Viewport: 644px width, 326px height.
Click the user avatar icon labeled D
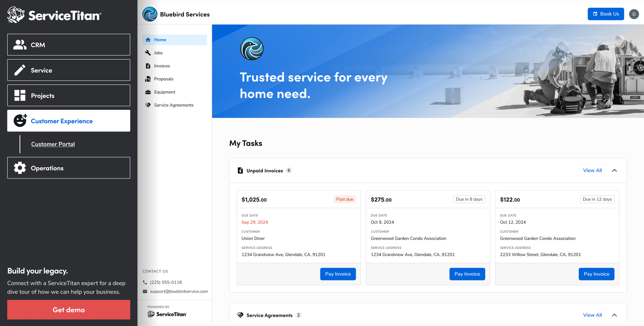click(634, 14)
